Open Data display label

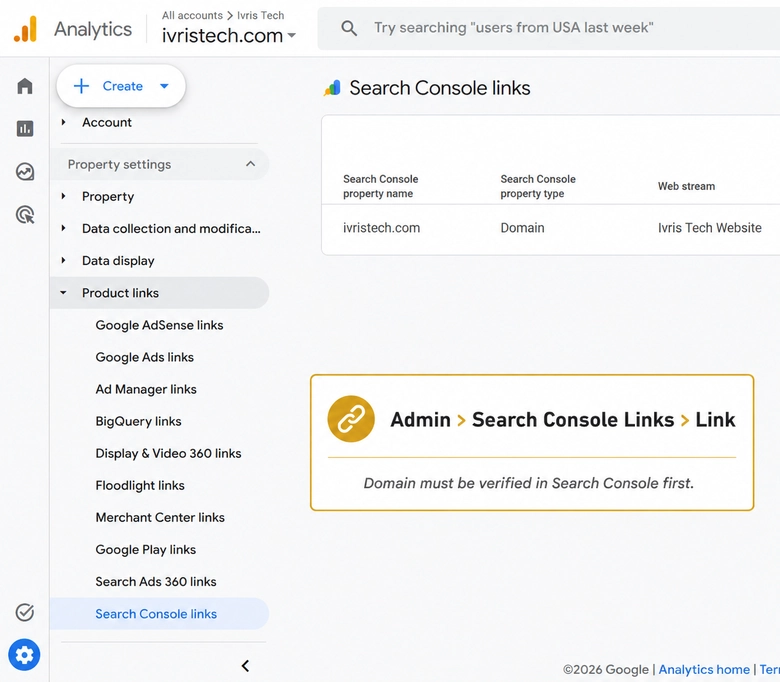coord(118,261)
